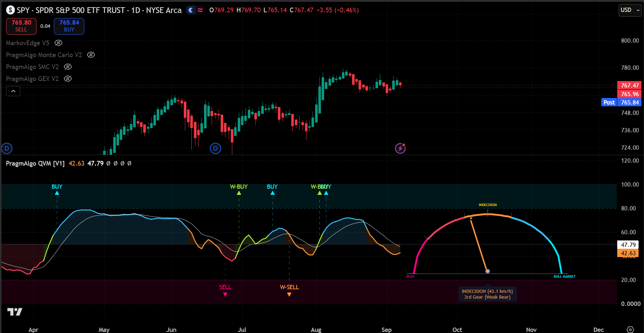Click the 724.00 price scale level
The height and width of the screenshot is (333, 644).
point(630,148)
